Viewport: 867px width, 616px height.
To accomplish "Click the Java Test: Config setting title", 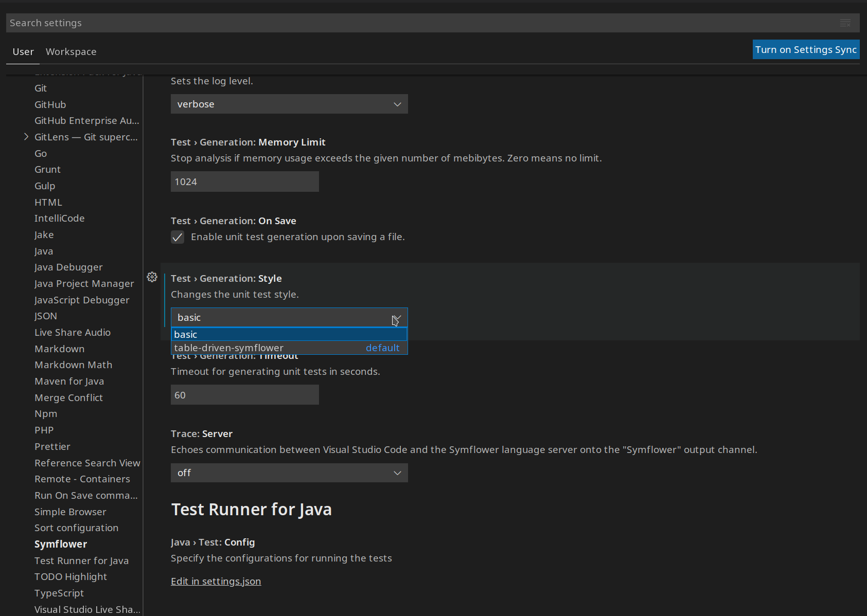I will pyautogui.click(x=213, y=542).
